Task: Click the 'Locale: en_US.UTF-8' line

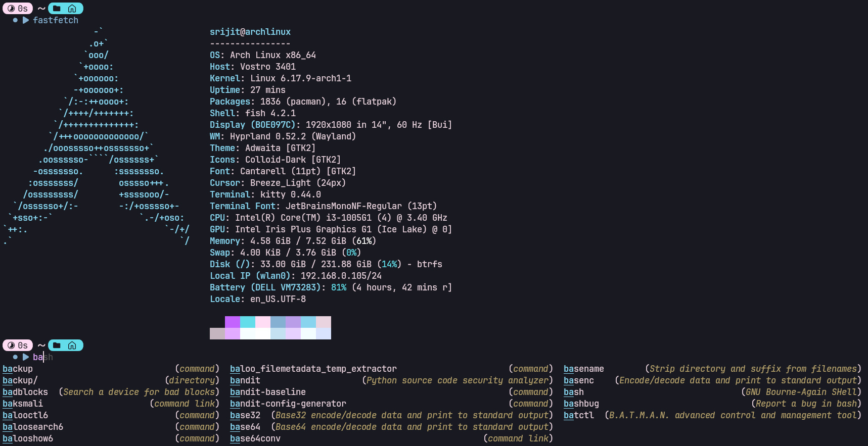Action: (x=258, y=299)
